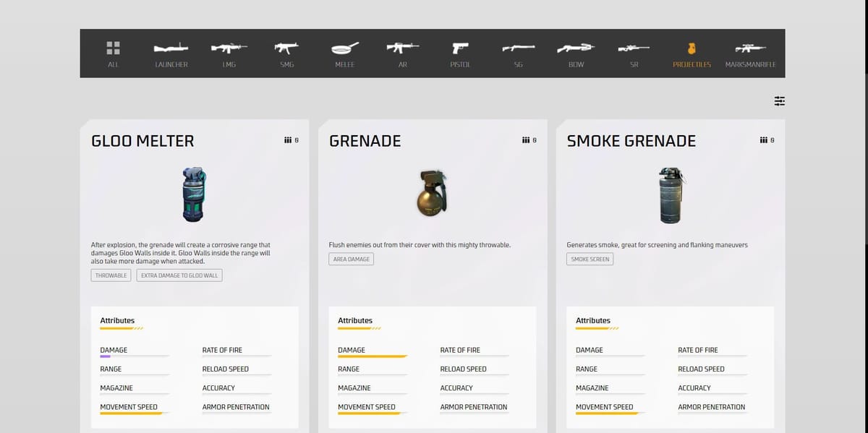
Task: Toggle the THROWABLE tag on Gloo Melter
Action: click(x=111, y=275)
